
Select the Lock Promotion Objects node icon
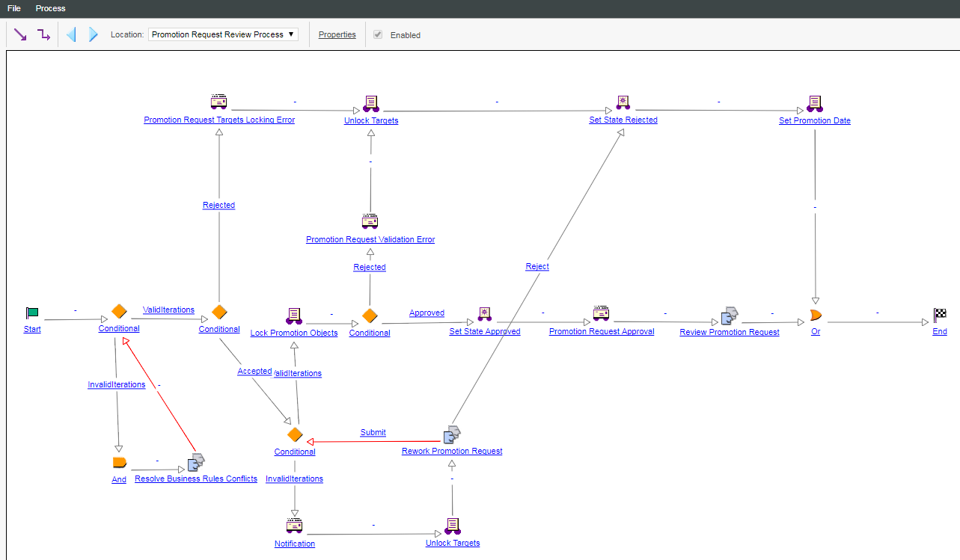point(293,316)
